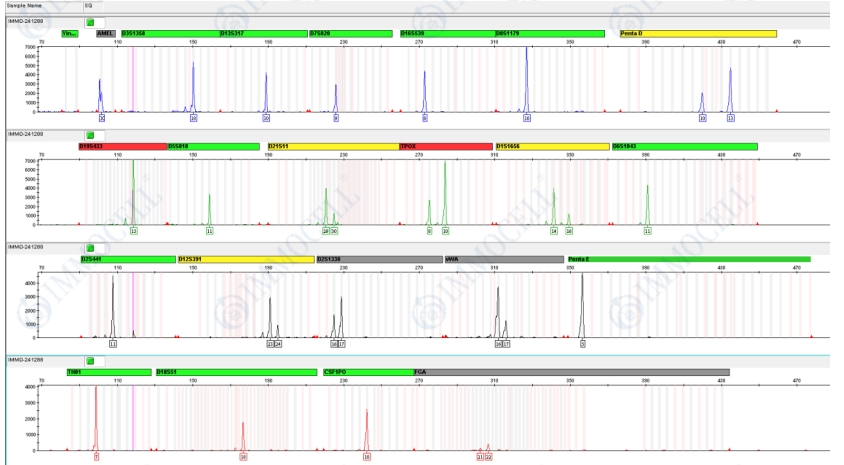Viewport: 844px width, 465px height.
Task: Select the red TPOX marker bar
Action: click(445, 146)
